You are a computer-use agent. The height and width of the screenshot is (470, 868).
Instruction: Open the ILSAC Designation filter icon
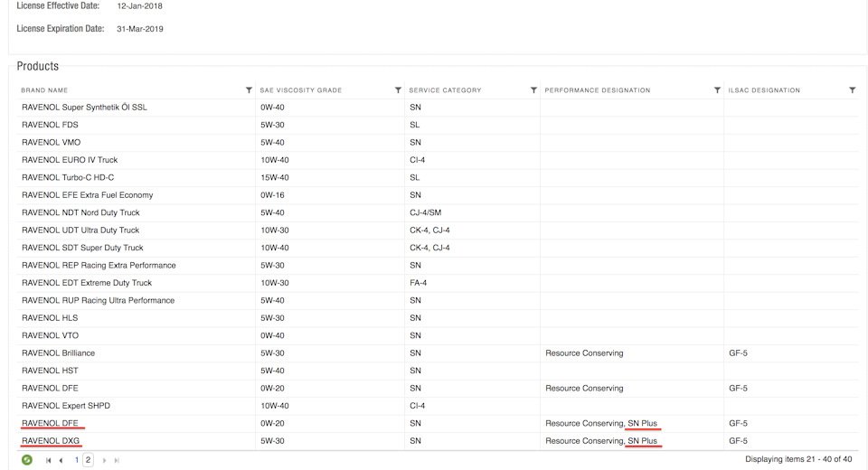[x=852, y=90]
